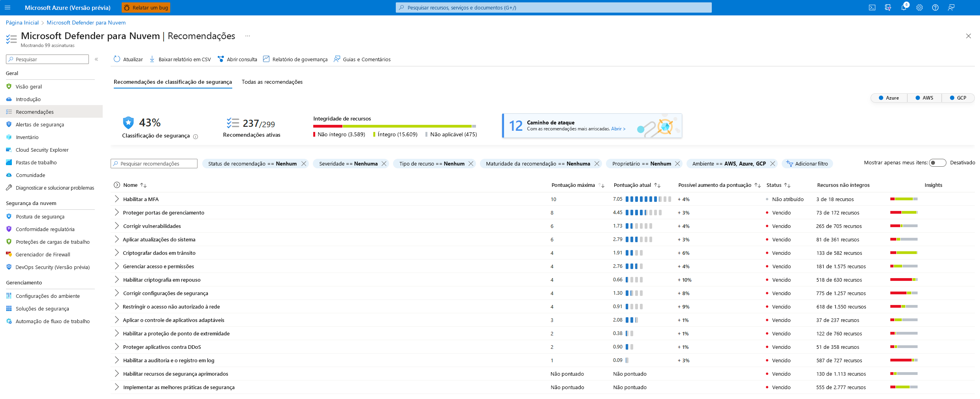The height and width of the screenshot is (399, 980).
Task: Click the more options ellipsis next to title
Action: 248,36
